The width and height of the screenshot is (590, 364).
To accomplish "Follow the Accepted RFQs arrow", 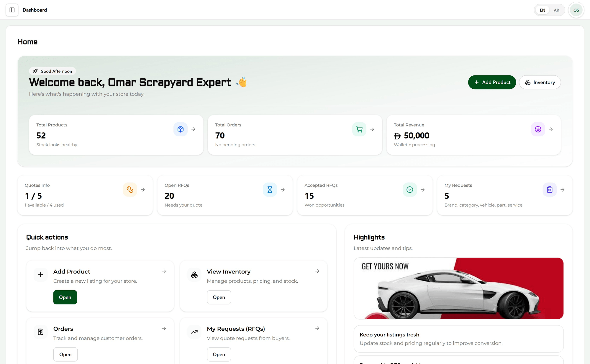I will 422,190.
